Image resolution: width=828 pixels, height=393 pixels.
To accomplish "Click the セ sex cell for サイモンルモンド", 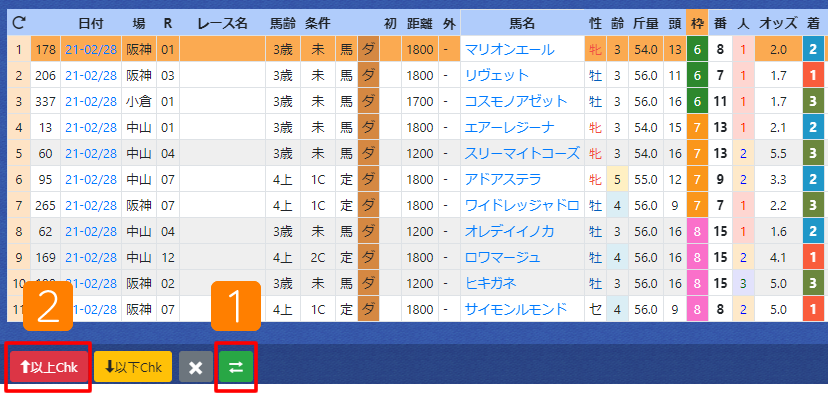I will click(596, 309).
